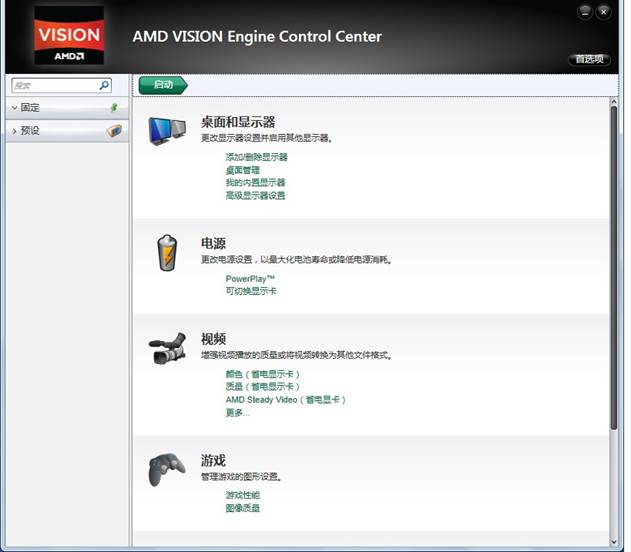Select the 固定 sidebar row label
631x552 pixels.
coord(30,108)
